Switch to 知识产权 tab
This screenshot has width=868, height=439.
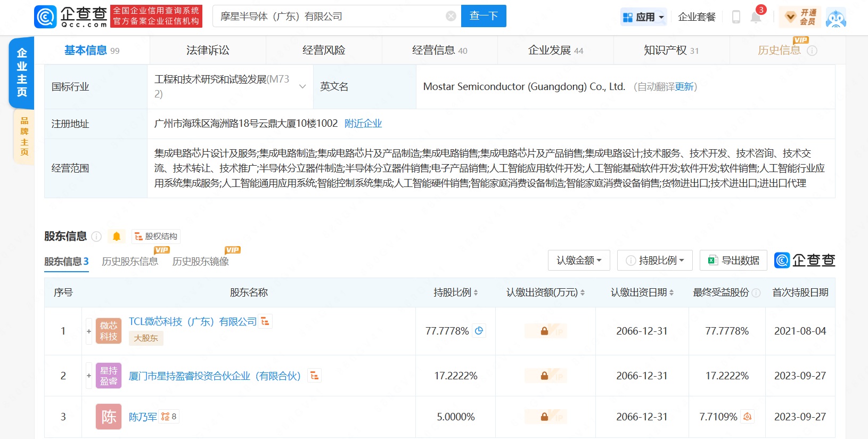(x=671, y=50)
